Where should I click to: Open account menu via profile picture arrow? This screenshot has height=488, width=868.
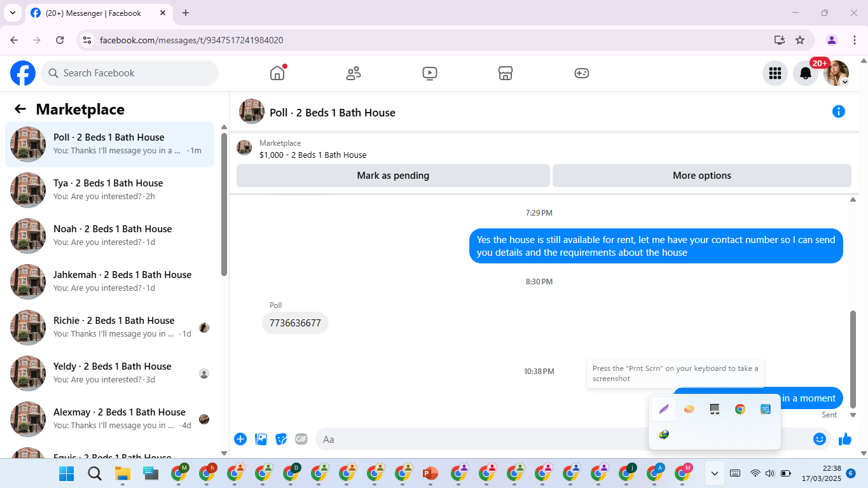[845, 82]
